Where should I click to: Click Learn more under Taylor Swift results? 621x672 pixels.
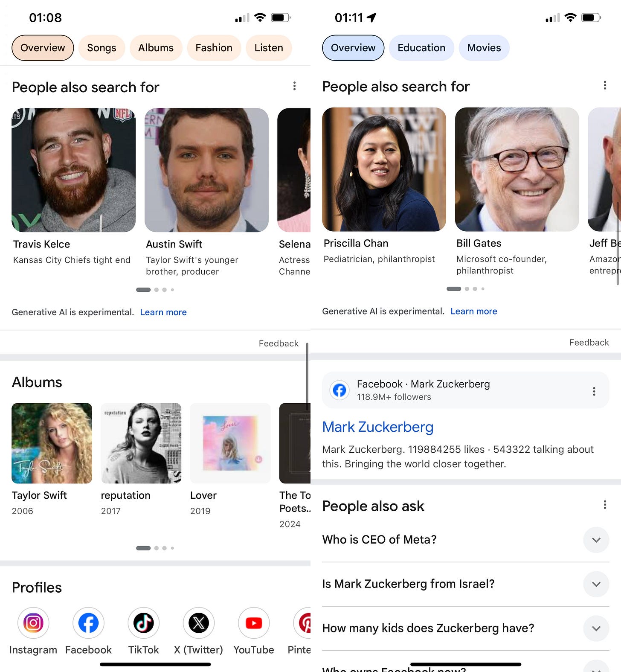(163, 312)
